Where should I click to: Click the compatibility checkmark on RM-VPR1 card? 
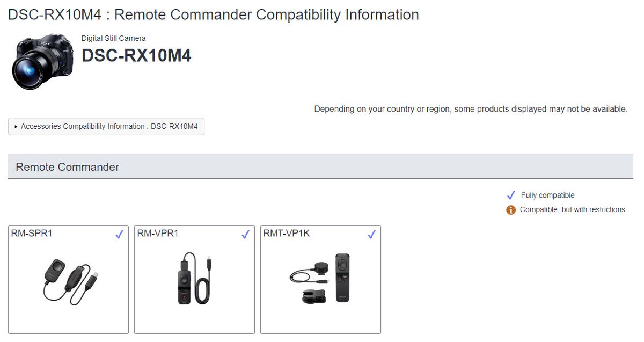tap(245, 234)
